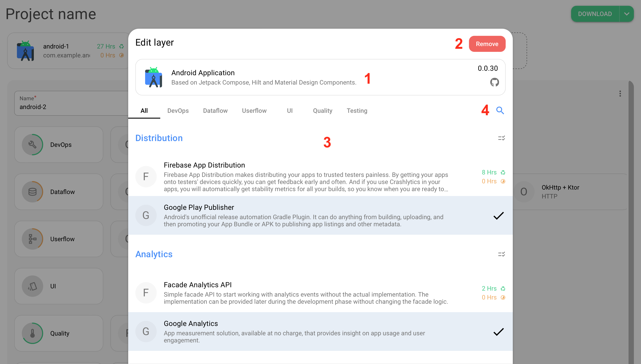Viewport: 641px width, 364px height.
Task: Open the three-dot more options menu
Action: click(x=620, y=93)
